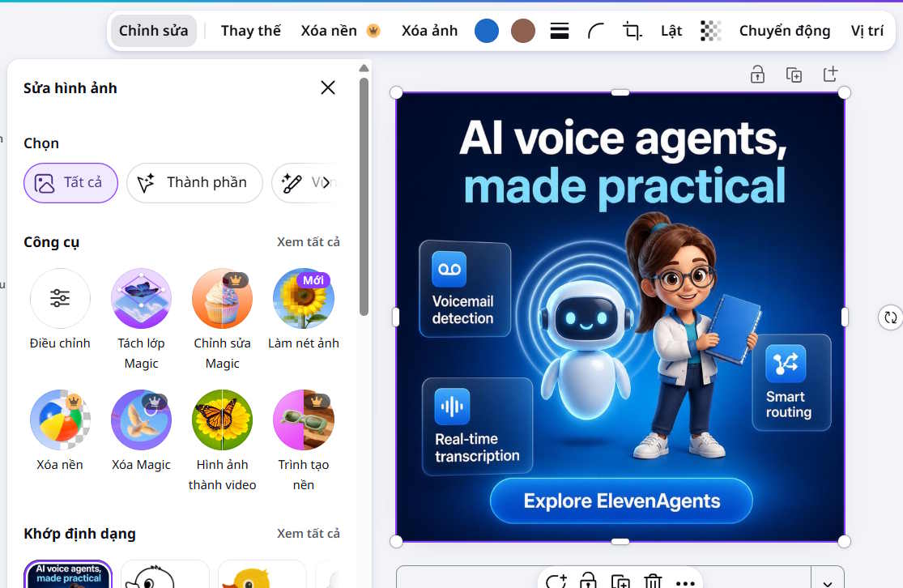
Task: Close the Sửa hình ảnh panel
Action: [x=328, y=87]
